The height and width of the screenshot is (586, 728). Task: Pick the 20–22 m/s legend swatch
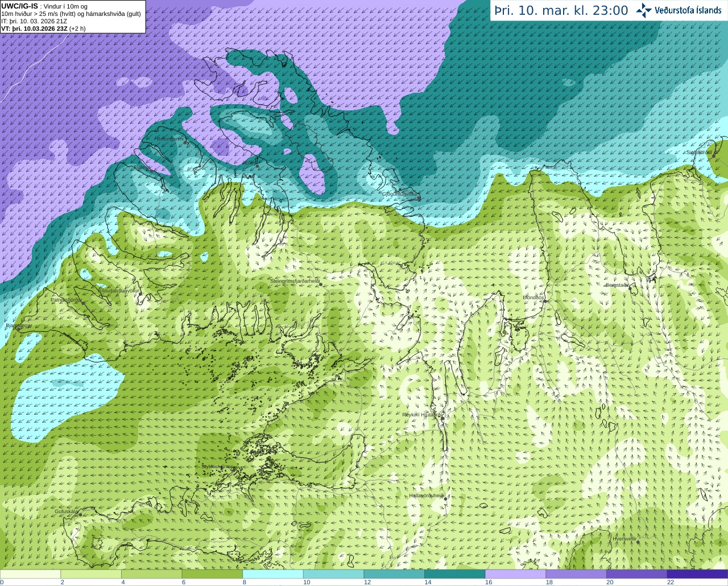click(637, 574)
